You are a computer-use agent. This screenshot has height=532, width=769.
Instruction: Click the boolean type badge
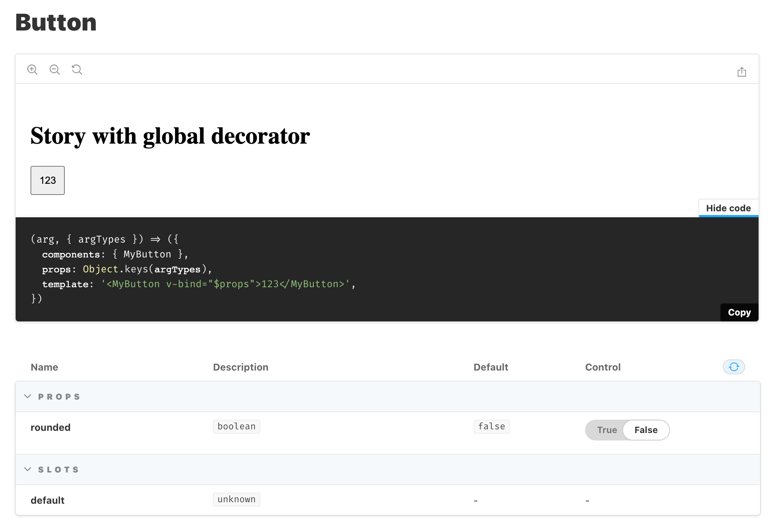(236, 426)
